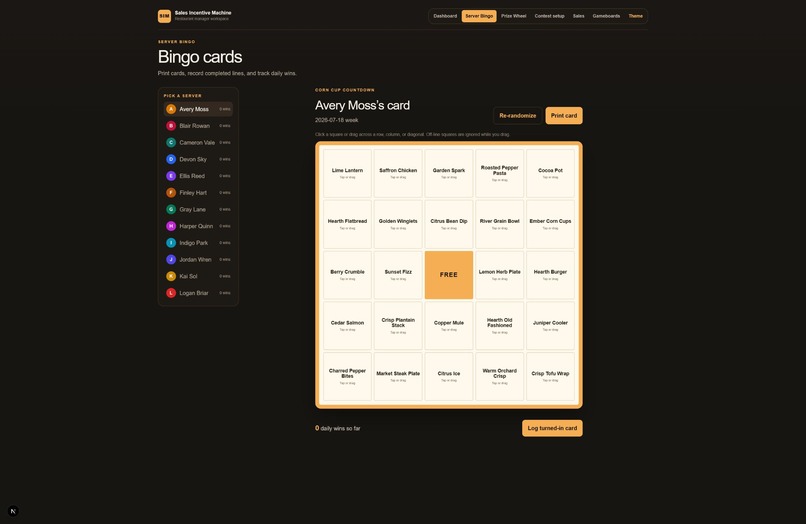Open the Contest setup tab
Screen dimensions: 806x524
tap(549, 16)
